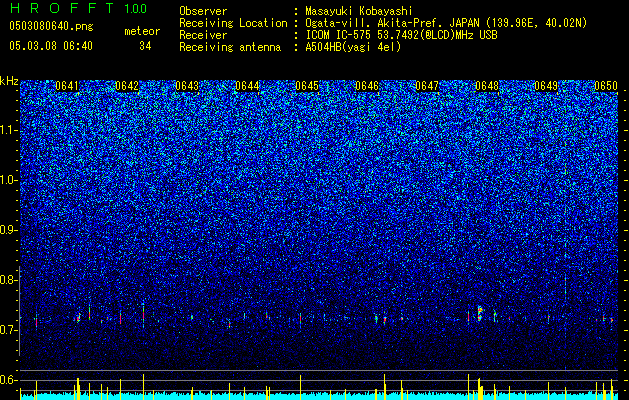
Task: Click the 'Observer' field label
Action: 203,11
